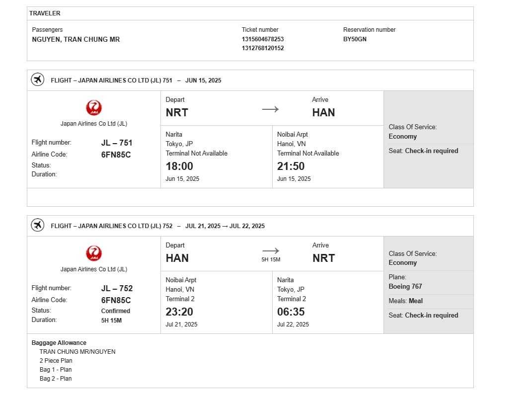
Task: Click the airplane icon beside flight JL 751 header
Action: [x=38, y=80]
